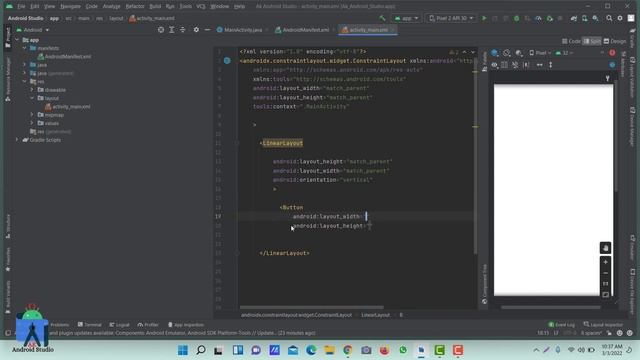Click the Debug app bug icon

pyautogui.click(x=516, y=18)
